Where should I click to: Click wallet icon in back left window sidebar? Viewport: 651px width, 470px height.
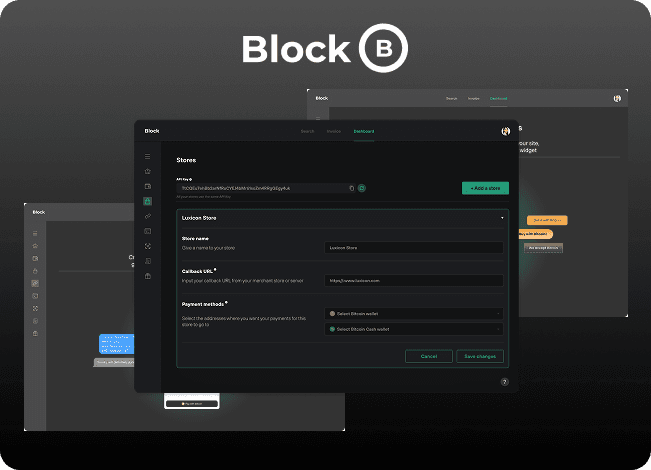click(35, 258)
